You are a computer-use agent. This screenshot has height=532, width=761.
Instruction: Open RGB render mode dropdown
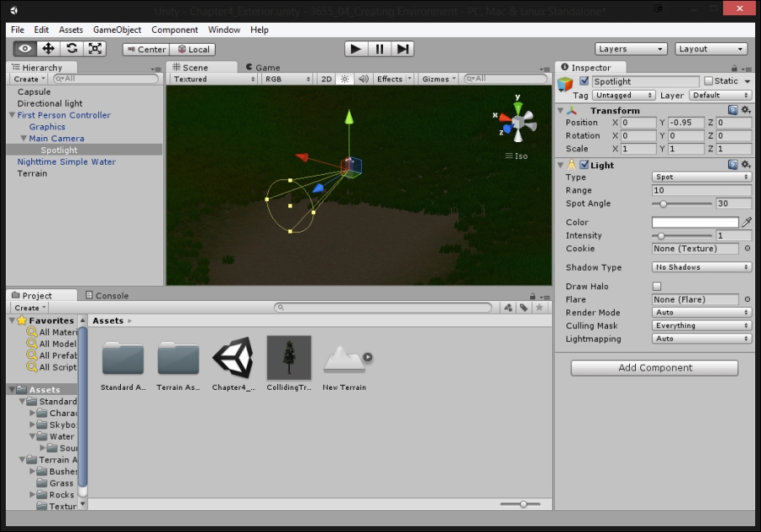(x=287, y=80)
